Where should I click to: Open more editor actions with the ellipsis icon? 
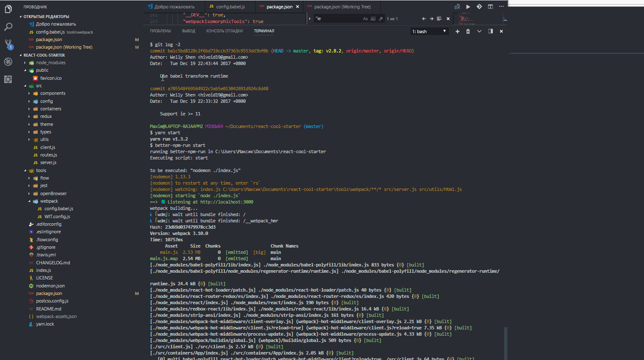point(501,6)
